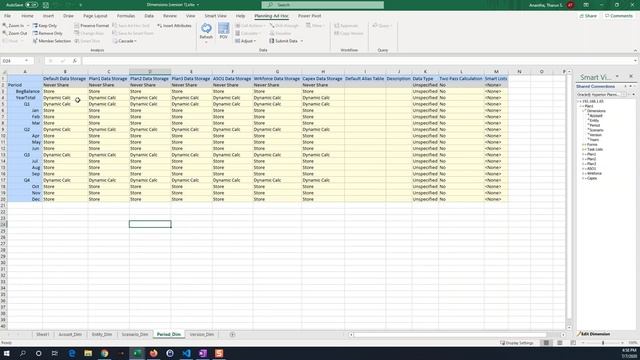
Task: Switch to the Home ribbon tab
Action: coord(27,16)
